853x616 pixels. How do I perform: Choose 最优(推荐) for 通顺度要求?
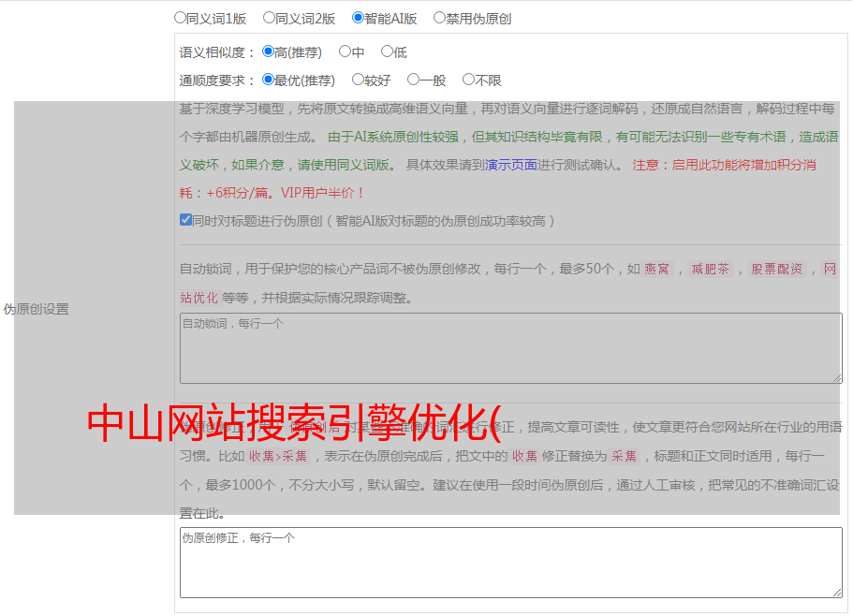tap(269, 81)
